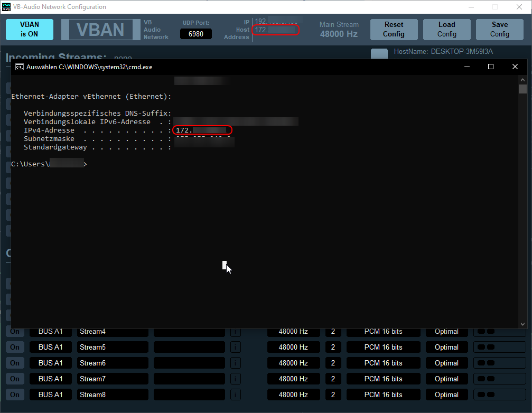The width and height of the screenshot is (532, 413).
Task: Change Stream7 Optimal network quality
Action: tap(446, 379)
